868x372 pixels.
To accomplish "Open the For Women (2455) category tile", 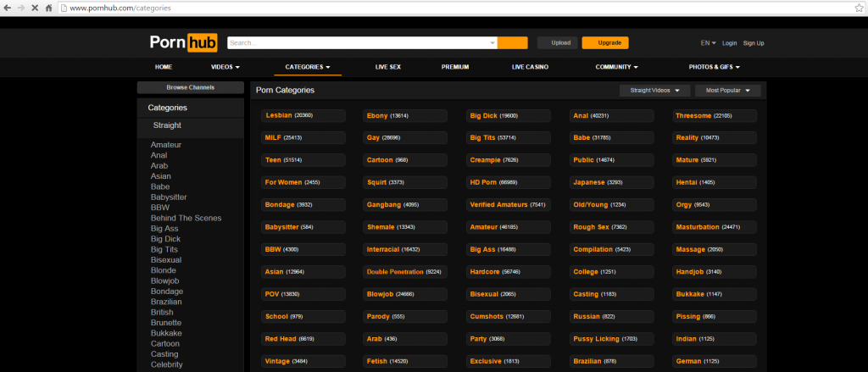I will 303,183.
